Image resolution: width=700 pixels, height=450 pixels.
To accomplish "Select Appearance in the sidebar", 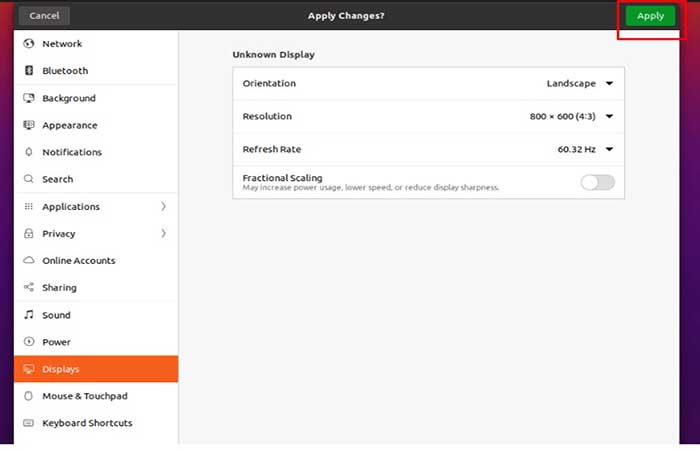I will point(96,125).
